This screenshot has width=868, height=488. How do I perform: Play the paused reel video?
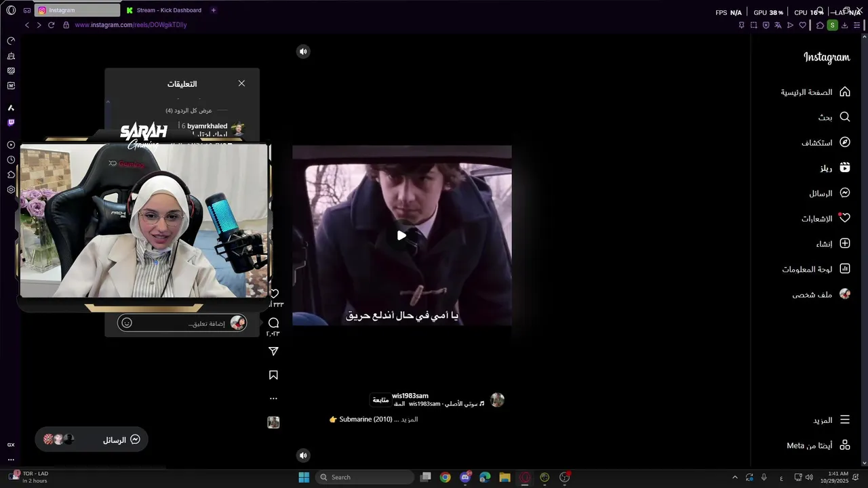[x=401, y=235]
